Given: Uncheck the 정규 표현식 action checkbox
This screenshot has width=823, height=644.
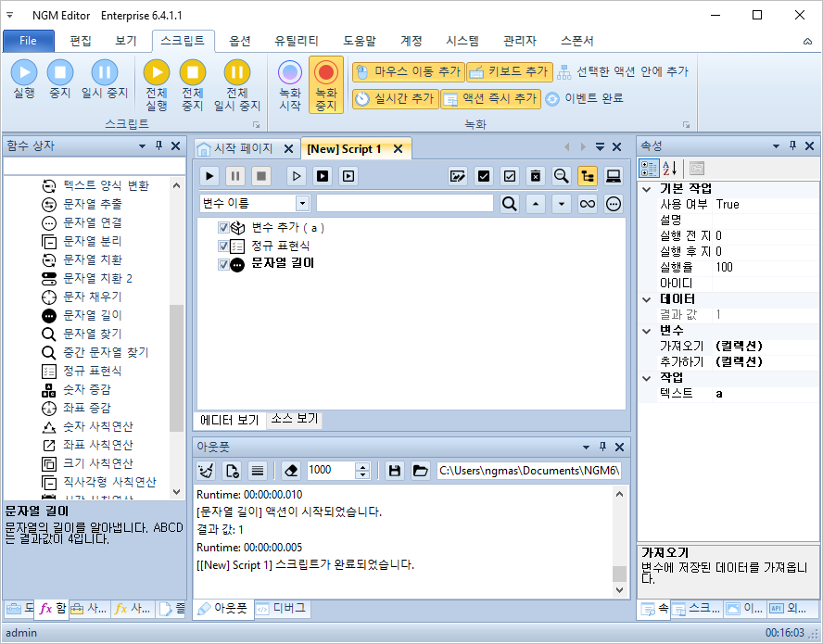Looking at the screenshot, I should tap(223, 246).
